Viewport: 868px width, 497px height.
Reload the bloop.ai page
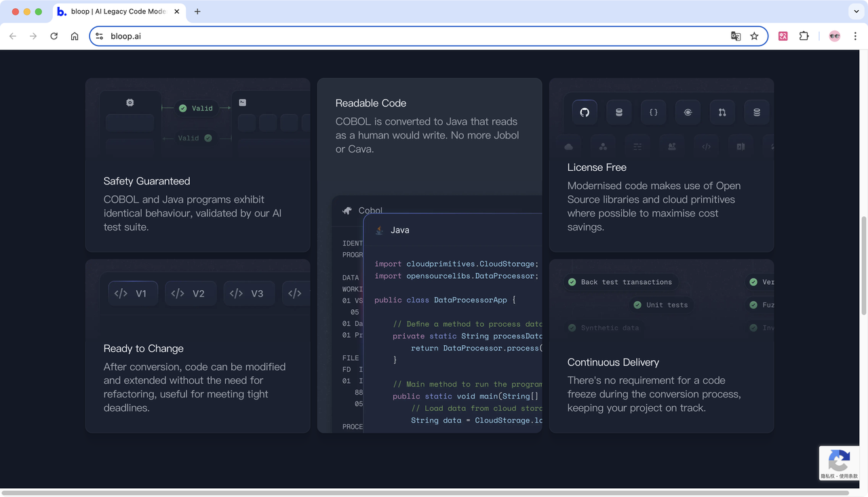click(x=54, y=36)
